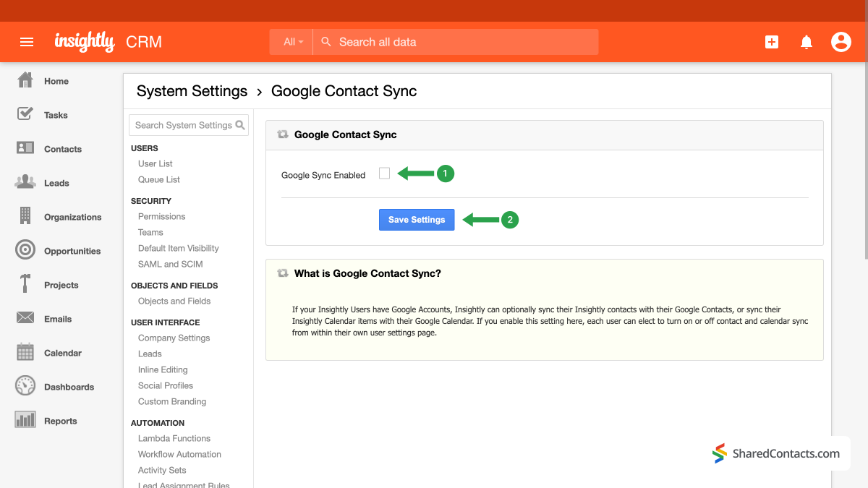Click the OBJECTS AND FIELDS section heading
Screen dimensions: 868x488
point(174,286)
